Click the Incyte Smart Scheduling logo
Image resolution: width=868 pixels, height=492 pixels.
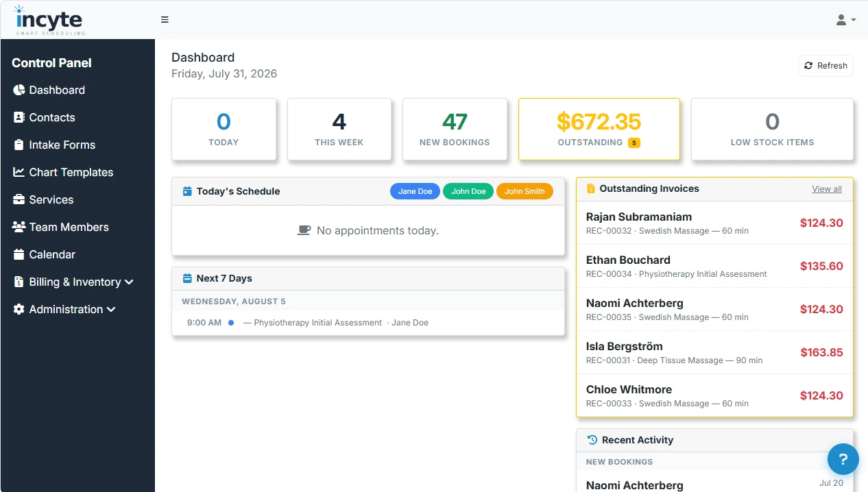(x=49, y=20)
